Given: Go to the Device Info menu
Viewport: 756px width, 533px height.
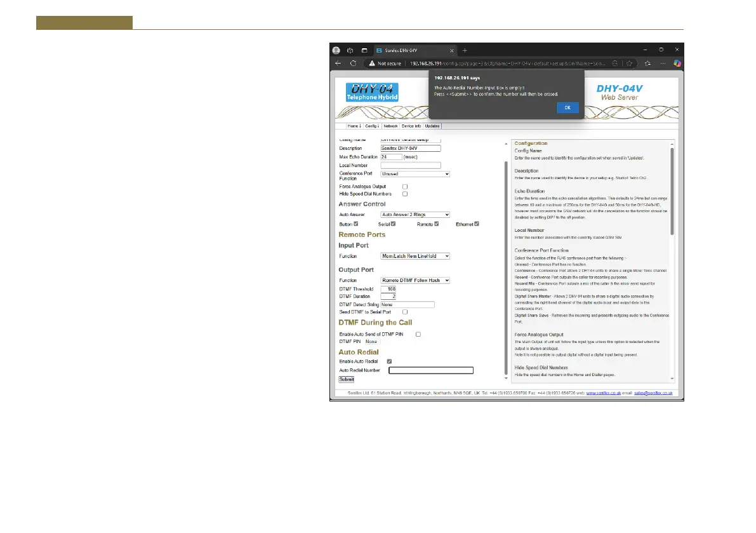Looking at the screenshot, I should 411,126.
